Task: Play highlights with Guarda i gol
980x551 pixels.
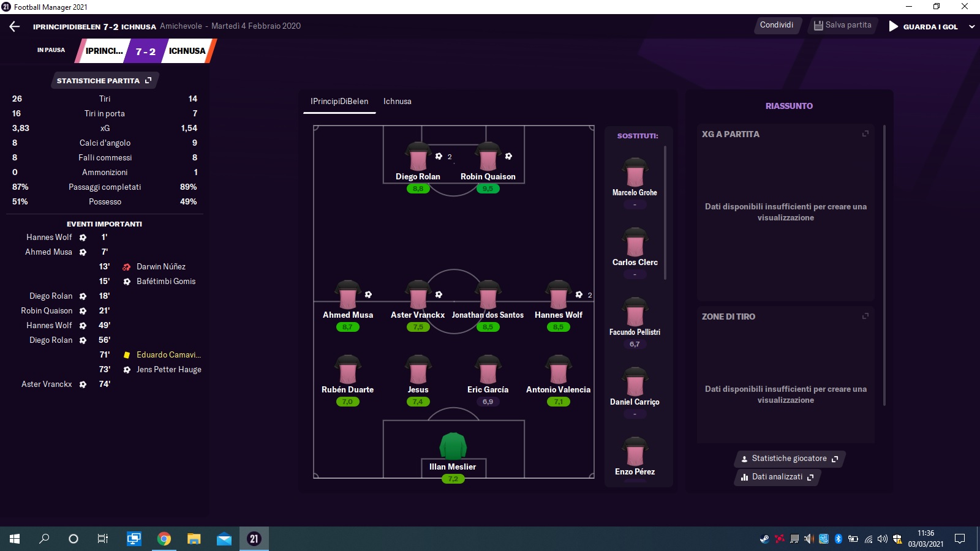Action: point(924,27)
